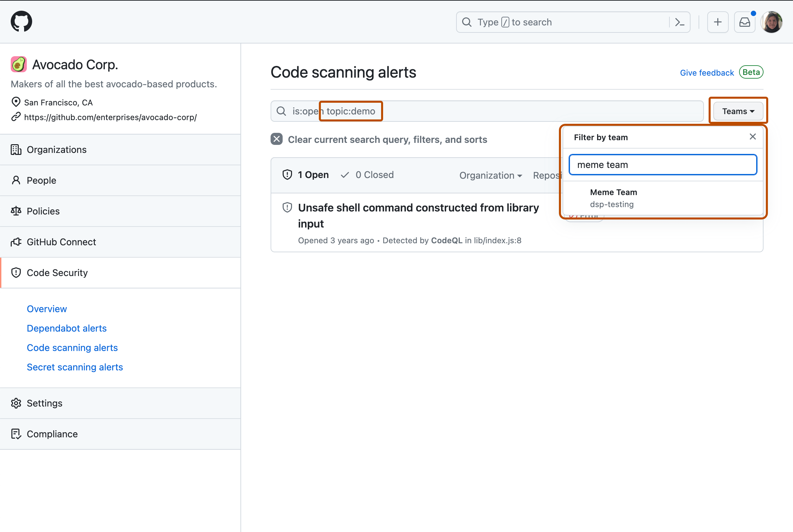Click the 'CodeQL' tool name in alert
This screenshot has width=793, height=532.
pos(447,240)
